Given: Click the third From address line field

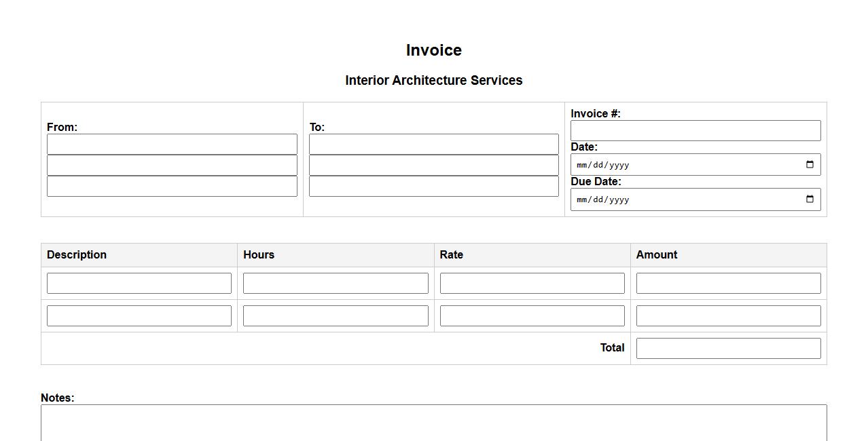Looking at the screenshot, I should click(x=172, y=186).
